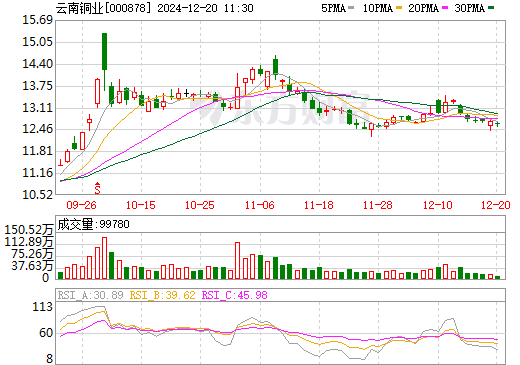This screenshot has height=365, width=520.
Task: Select the 11-06 date label
Action: tap(260, 205)
